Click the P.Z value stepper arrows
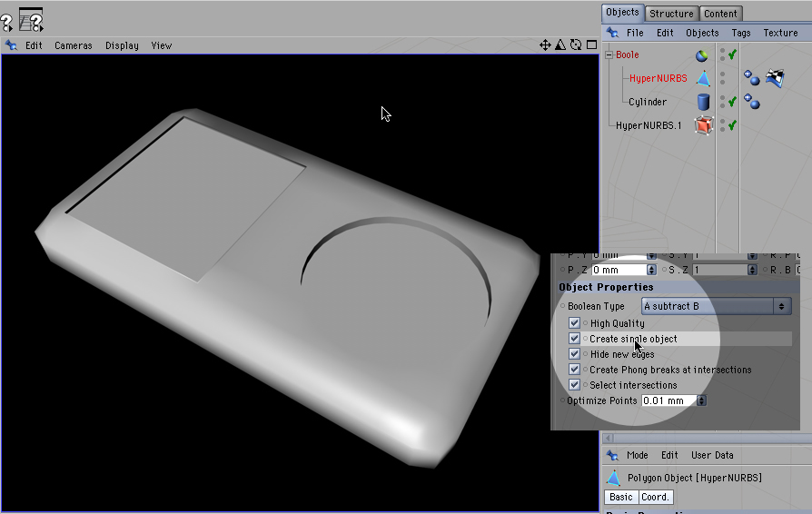This screenshot has height=514, width=812. pos(651,270)
